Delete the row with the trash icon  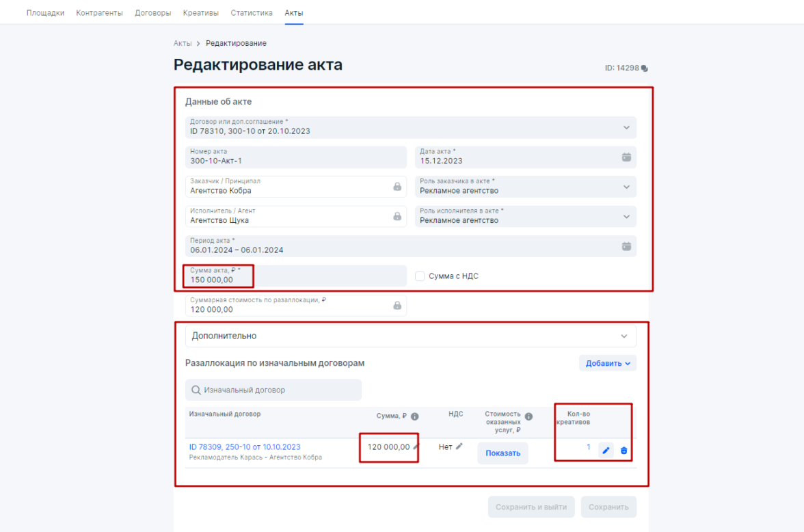624,451
